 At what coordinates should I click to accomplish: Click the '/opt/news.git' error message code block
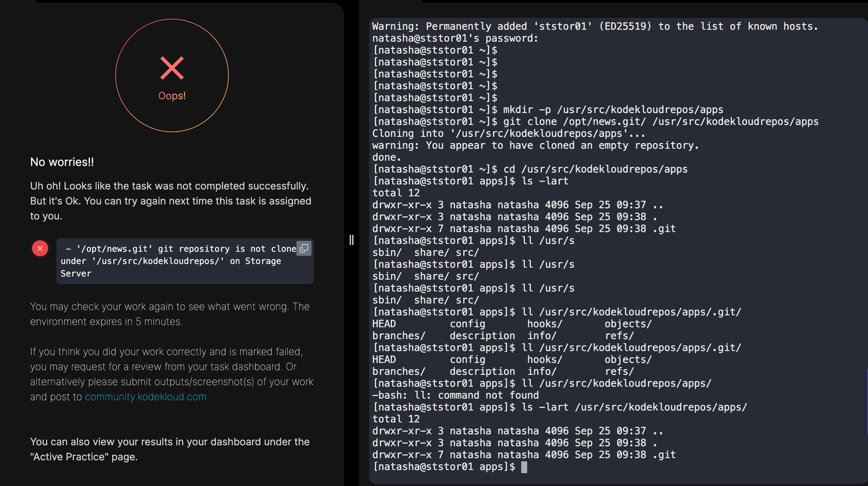(x=181, y=261)
